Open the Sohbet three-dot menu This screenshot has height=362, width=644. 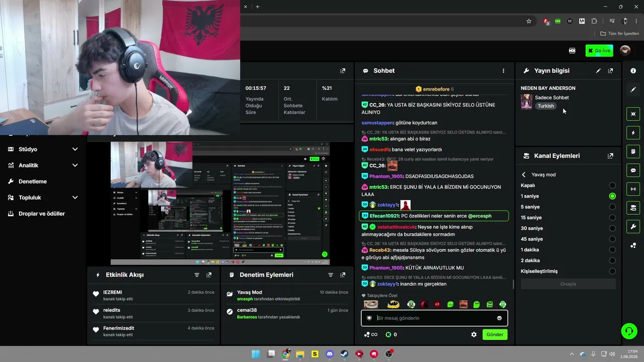coord(503,71)
